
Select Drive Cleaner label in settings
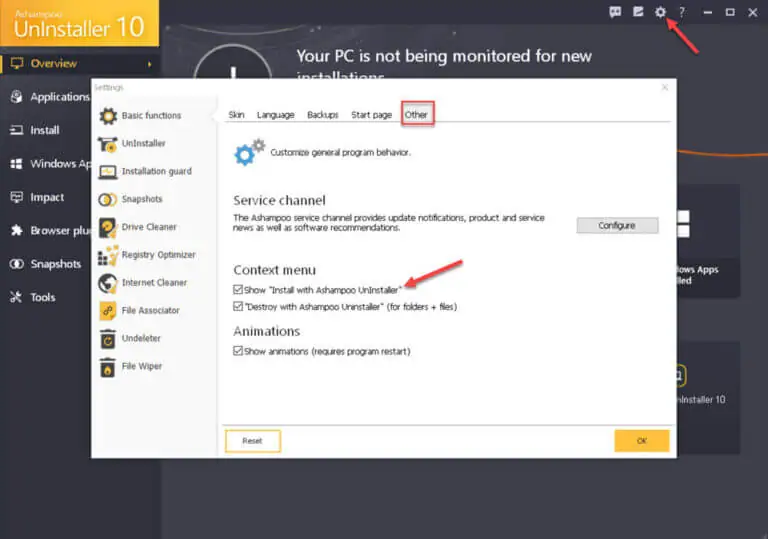[x=149, y=227]
